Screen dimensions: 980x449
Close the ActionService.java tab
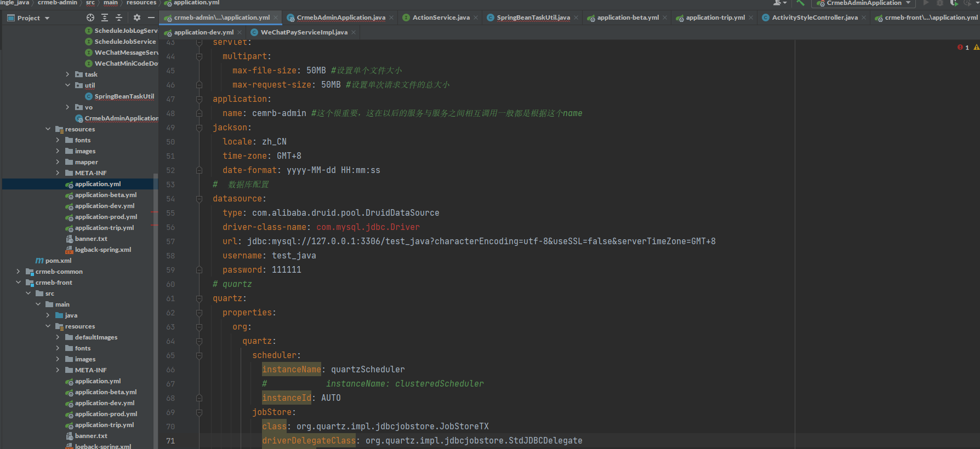point(476,18)
